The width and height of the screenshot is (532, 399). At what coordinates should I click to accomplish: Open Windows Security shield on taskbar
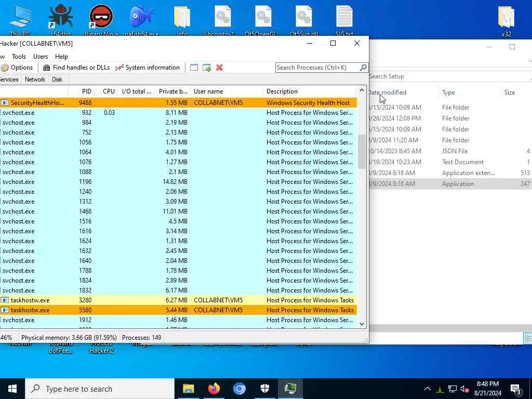click(264, 389)
